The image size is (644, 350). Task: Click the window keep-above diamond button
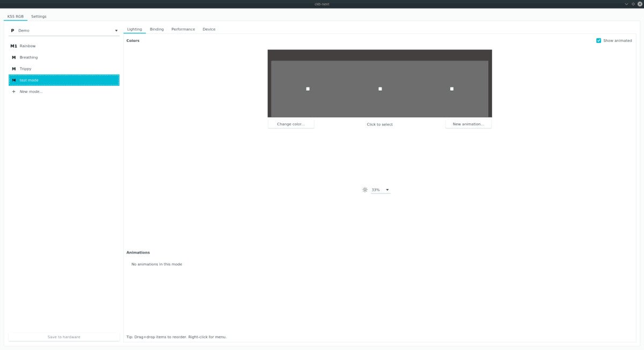(x=633, y=4)
